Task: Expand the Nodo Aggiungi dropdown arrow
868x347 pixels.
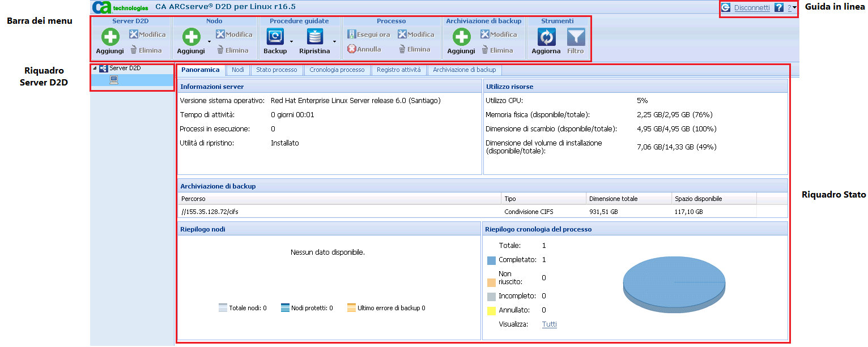Action: pos(209,42)
